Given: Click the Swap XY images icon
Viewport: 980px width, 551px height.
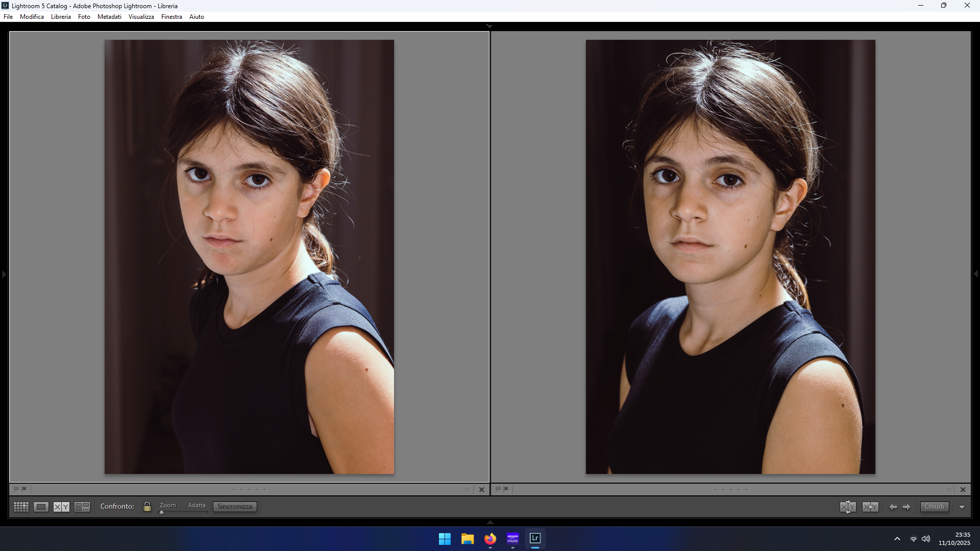Looking at the screenshot, I should click(848, 507).
